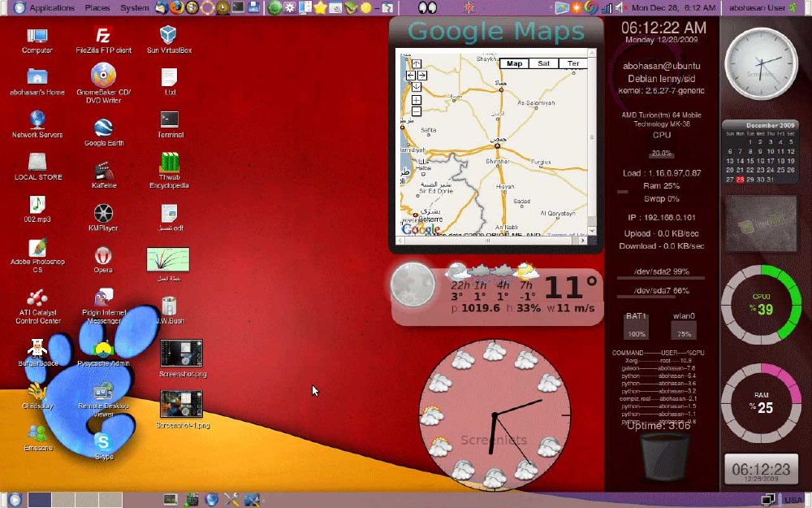Switch Google Maps to Ter view
The width and height of the screenshot is (812, 508).
572,63
